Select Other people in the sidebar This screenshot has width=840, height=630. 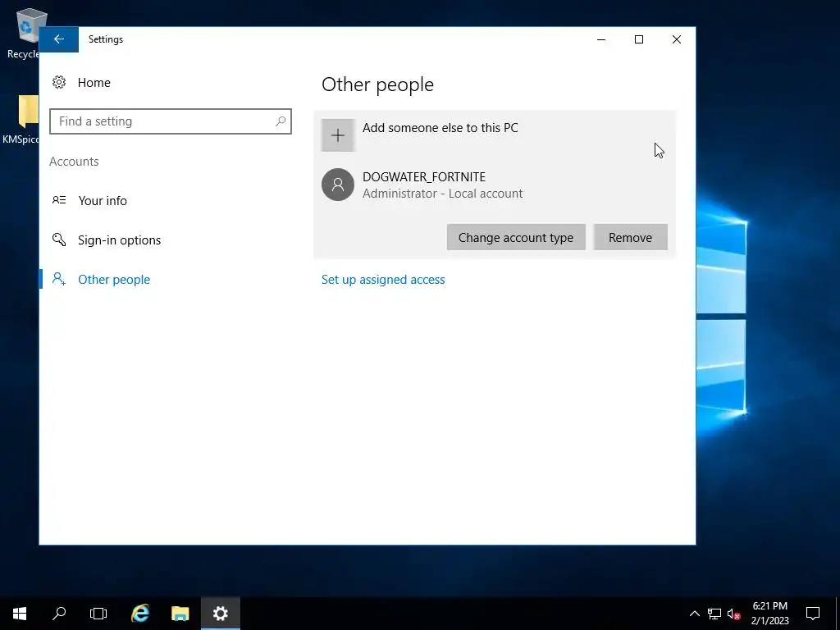pos(113,280)
